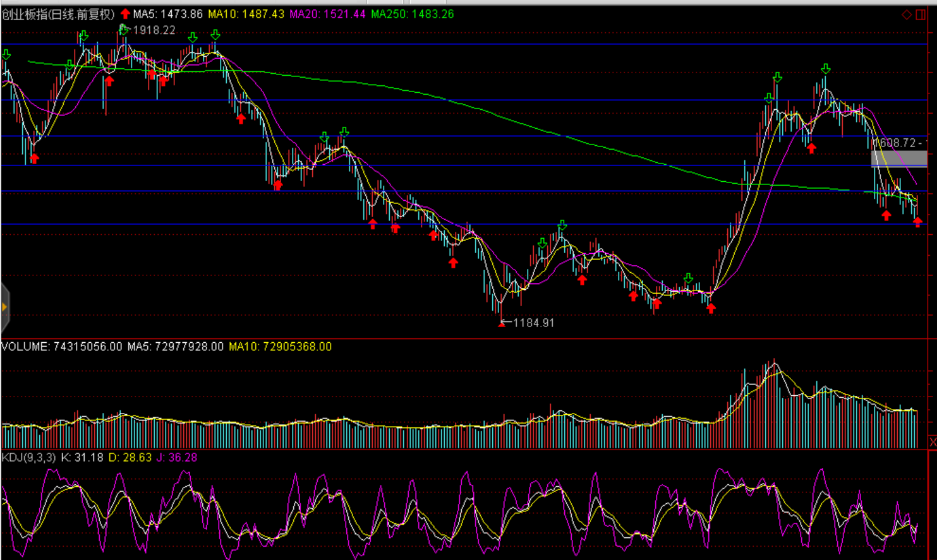
Task: Click the red diamond icon at top right
Action: point(906,15)
